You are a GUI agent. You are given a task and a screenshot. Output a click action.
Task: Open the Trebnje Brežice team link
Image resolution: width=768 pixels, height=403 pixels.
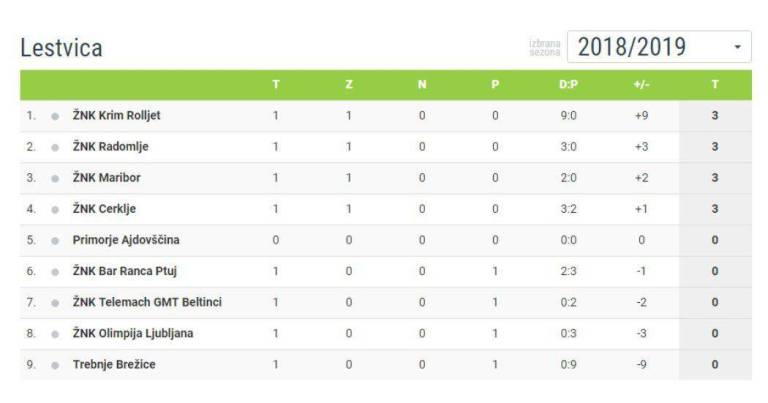[114, 365]
